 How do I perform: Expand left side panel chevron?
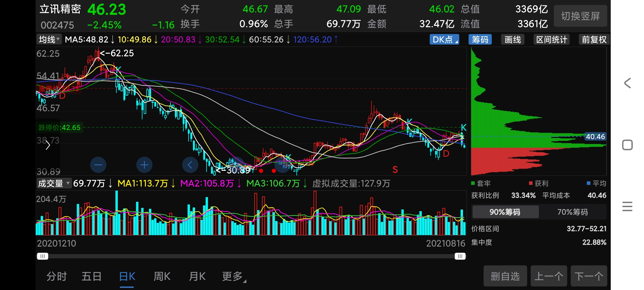tap(48, 145)
